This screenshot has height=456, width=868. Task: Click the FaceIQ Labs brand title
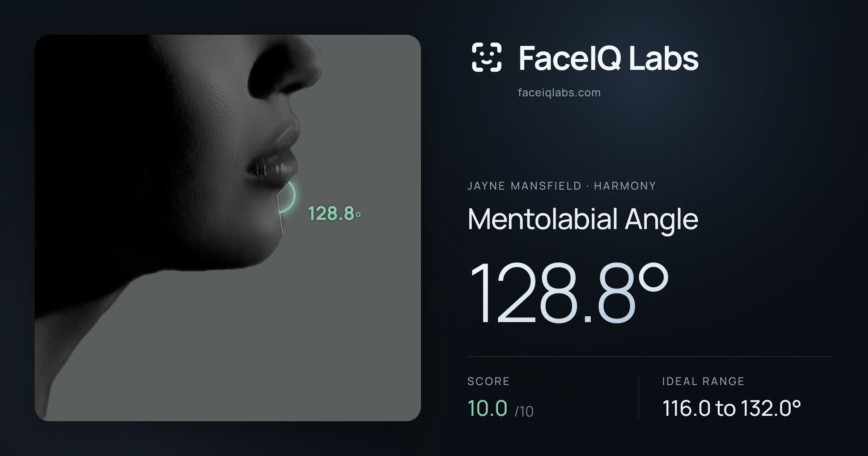point(608,58)
